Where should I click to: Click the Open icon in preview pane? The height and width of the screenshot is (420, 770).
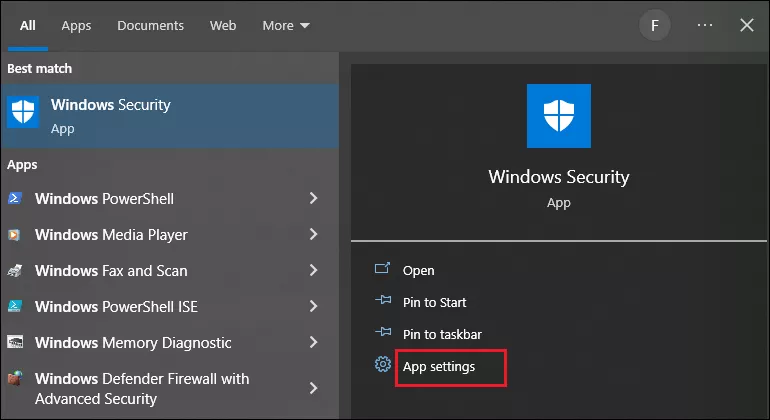point(383,268)
